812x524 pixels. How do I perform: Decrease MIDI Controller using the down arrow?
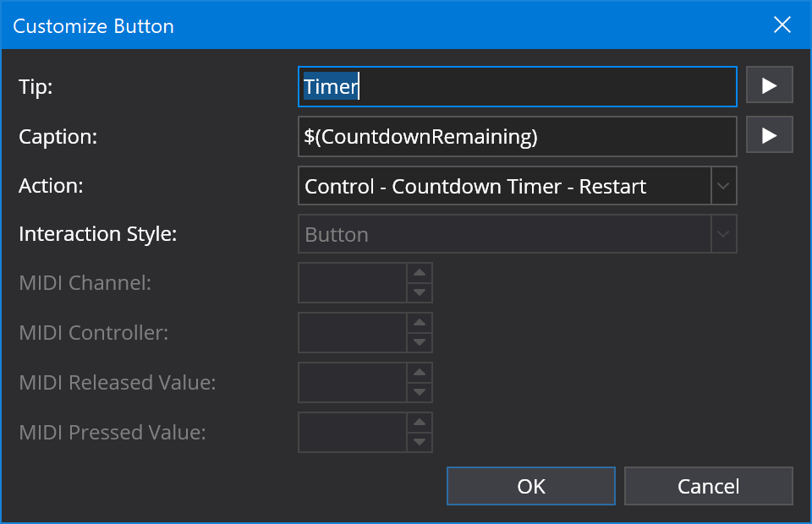click(x=420, y=341)
